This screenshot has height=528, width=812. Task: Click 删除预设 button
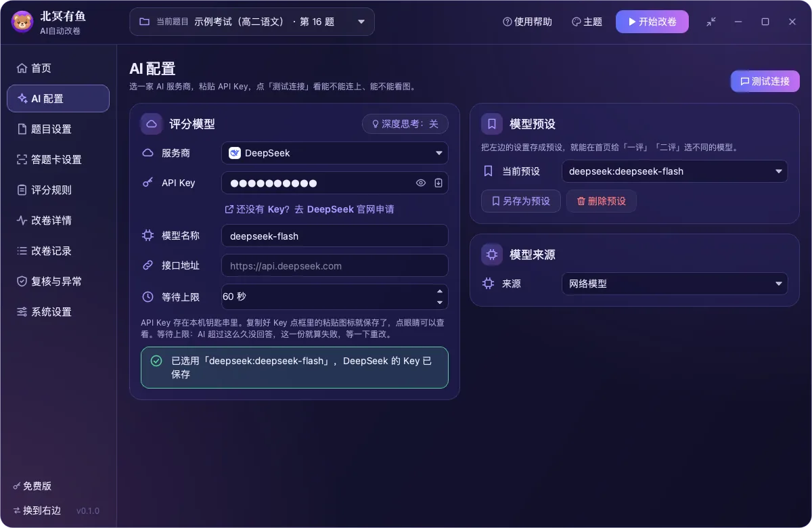602,201
